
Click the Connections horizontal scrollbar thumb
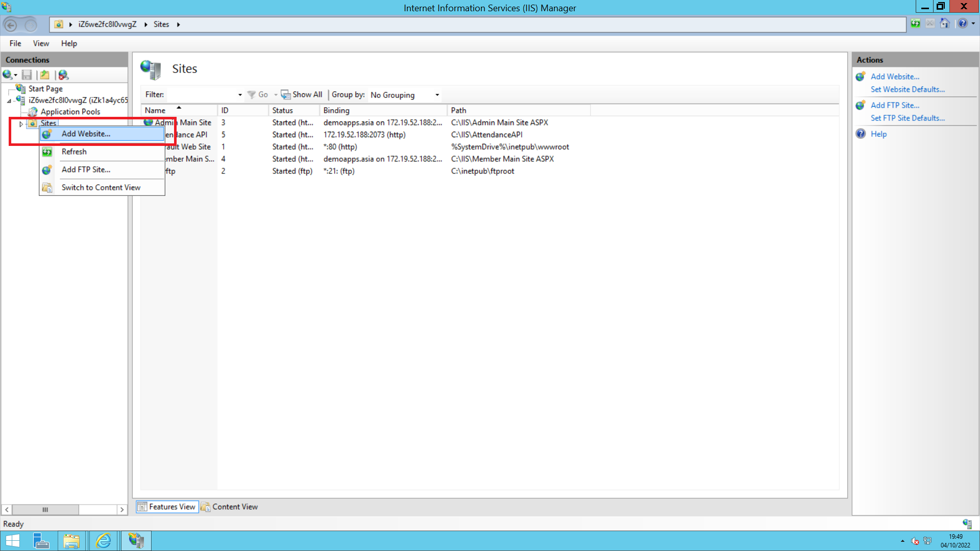(45, 510)
